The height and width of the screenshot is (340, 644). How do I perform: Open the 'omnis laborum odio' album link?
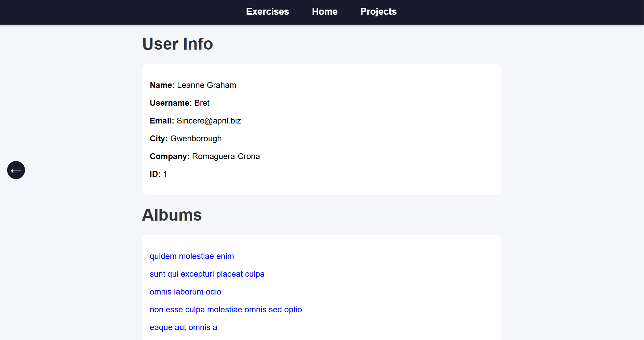pos(185,292)
